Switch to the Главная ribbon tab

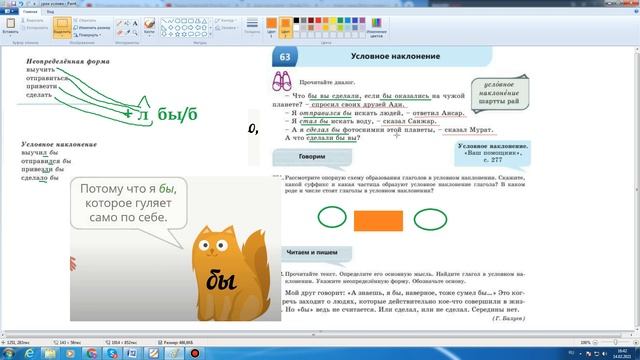click(x=30, y=11)
